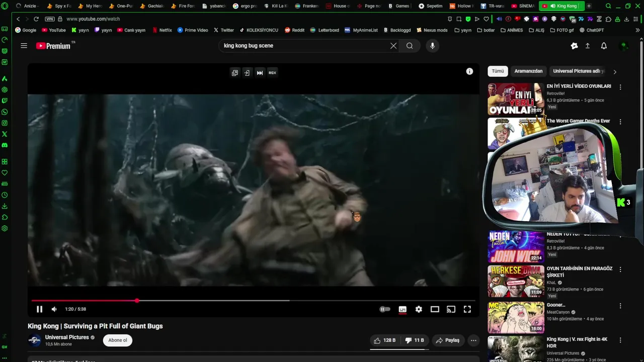644x362 pixels.
Task: Toggle the autoplay switch in player controls
Action: [x=385, y=309]
